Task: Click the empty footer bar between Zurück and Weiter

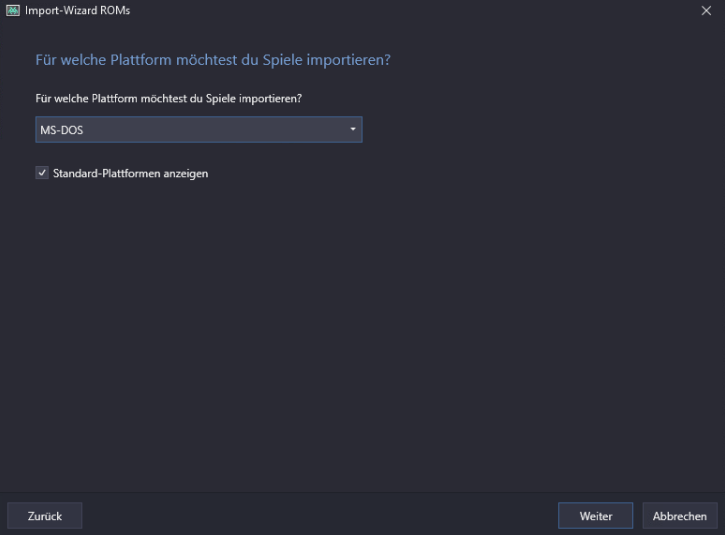Action: [320, 516]
